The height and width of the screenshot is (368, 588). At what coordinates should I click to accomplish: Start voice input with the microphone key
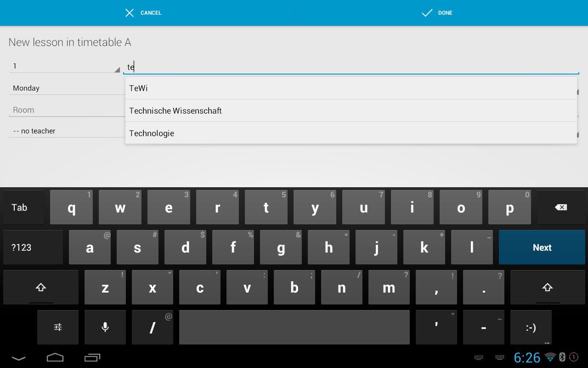tap(105, 327)
